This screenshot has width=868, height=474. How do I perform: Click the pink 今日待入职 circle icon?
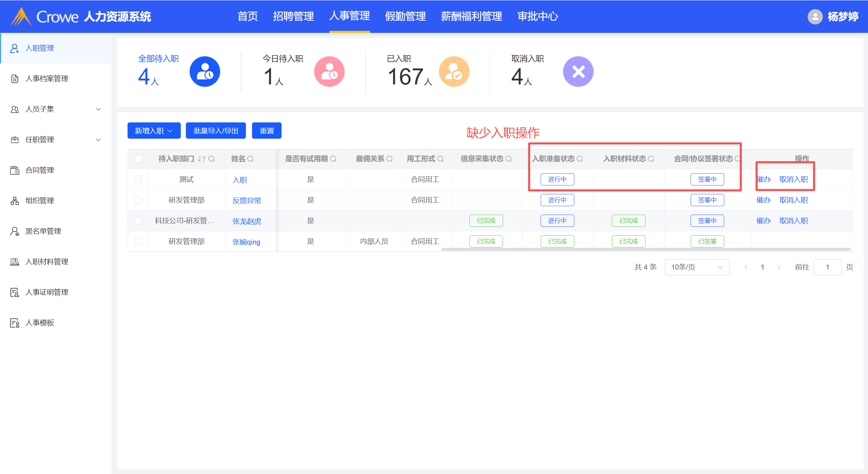pos(329,72)
